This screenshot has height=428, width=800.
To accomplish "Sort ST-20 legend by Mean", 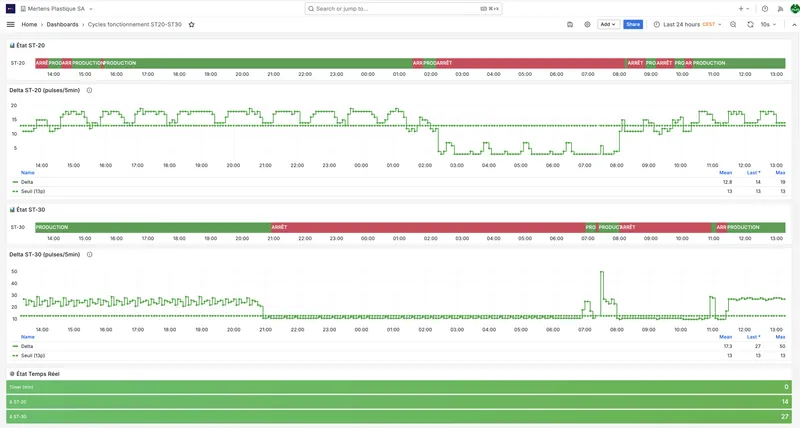I will [x=726, y=173].
